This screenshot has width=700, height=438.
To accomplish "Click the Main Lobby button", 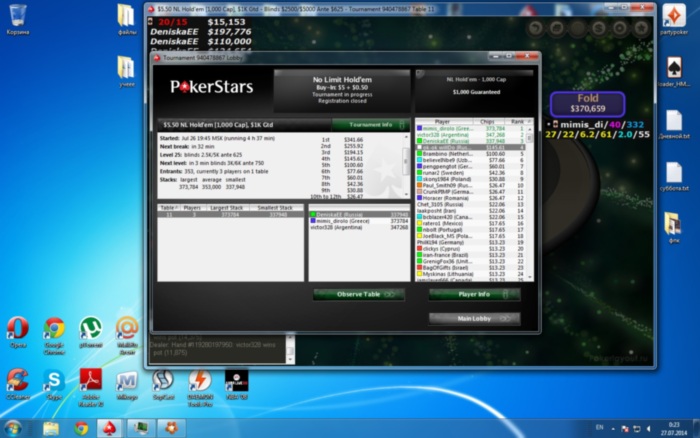I will 475,318.
